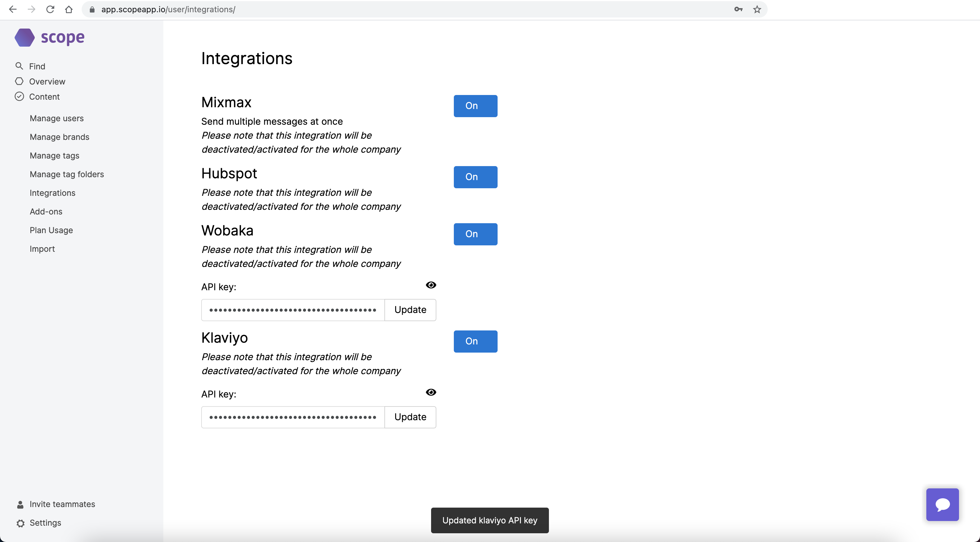Open the saved passwords key icon

(x=738, y=10)
